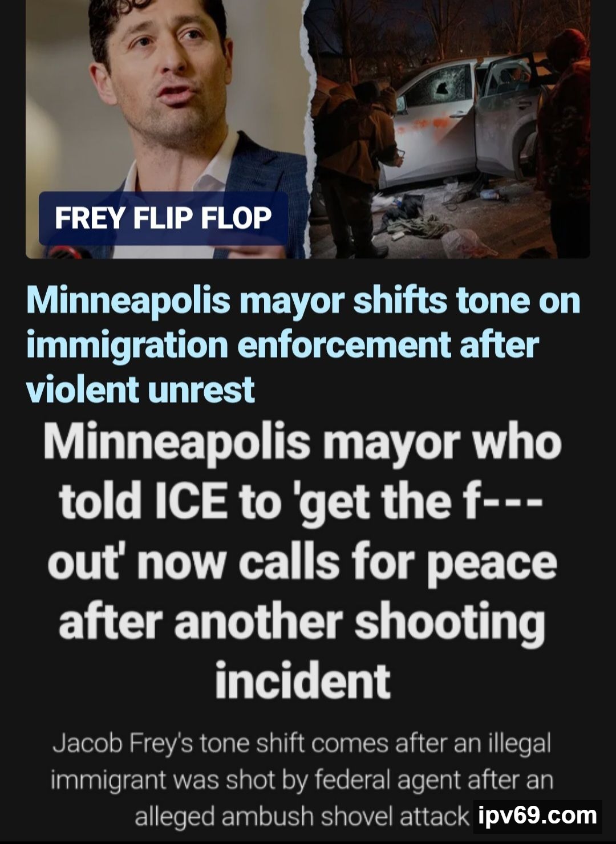Click 'violent unrest' in the blue headline
This screenshot has height=844, width=616.
tap(140, 389)
